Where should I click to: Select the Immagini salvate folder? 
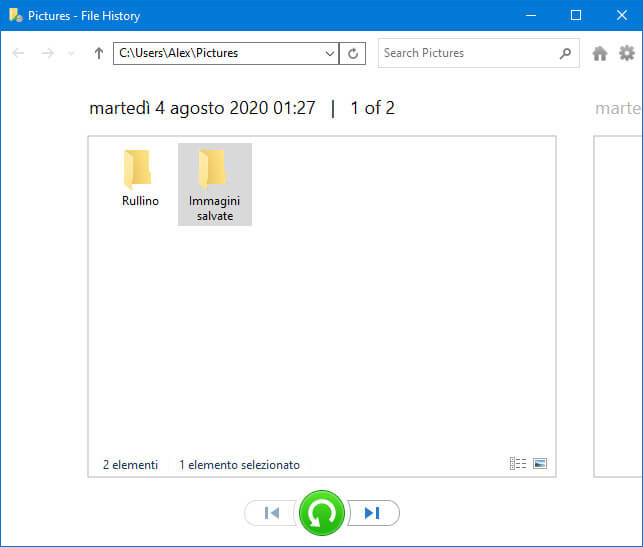pos(215,185)
